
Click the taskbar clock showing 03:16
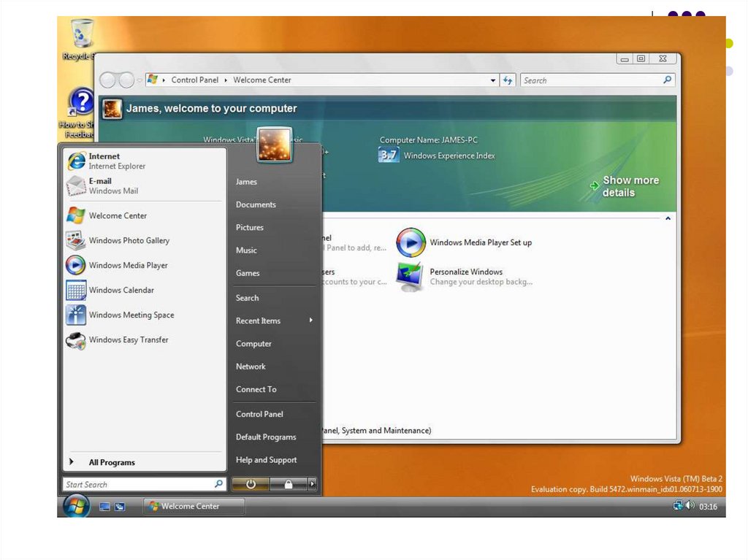click(x=708, y=507)
